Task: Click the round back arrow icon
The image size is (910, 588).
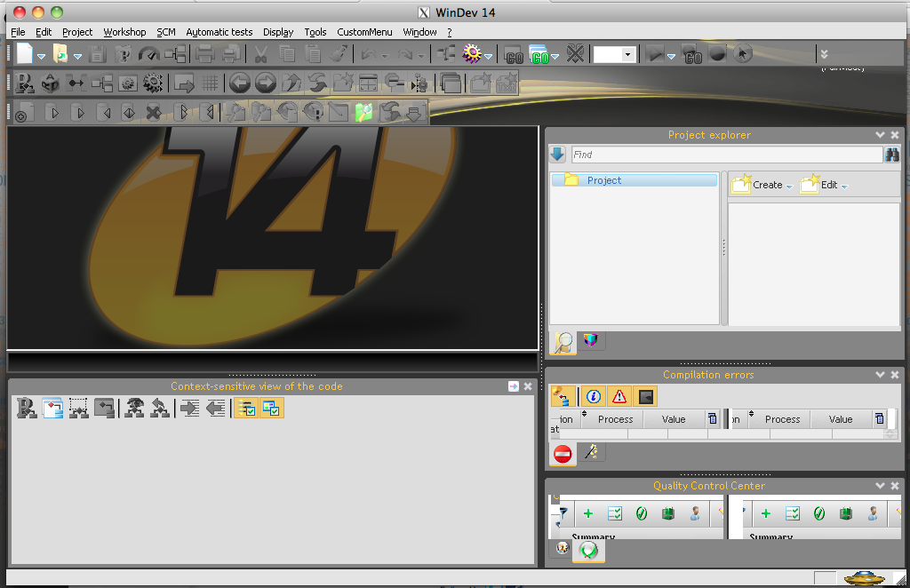Action: click(x=240, y=83)
